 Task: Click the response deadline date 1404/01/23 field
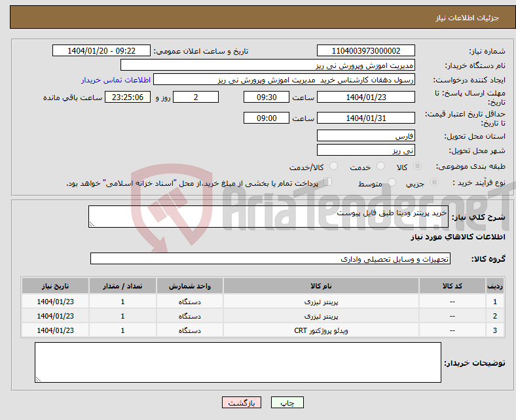365,97
